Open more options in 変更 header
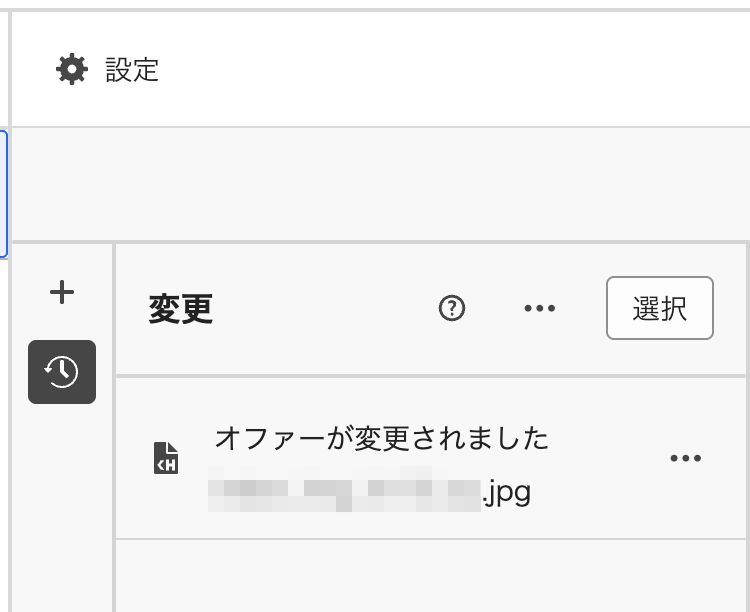 coord(540,309)
